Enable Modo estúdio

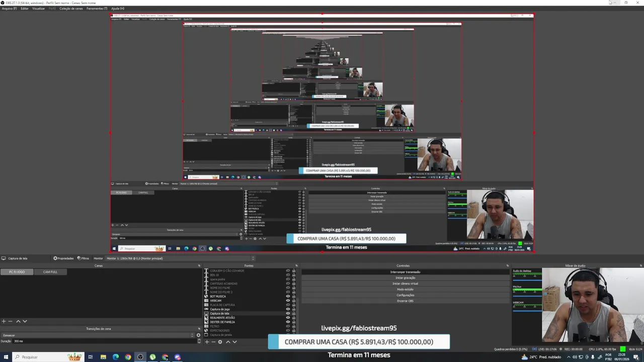pyautogui.click(x=405, y=289)
